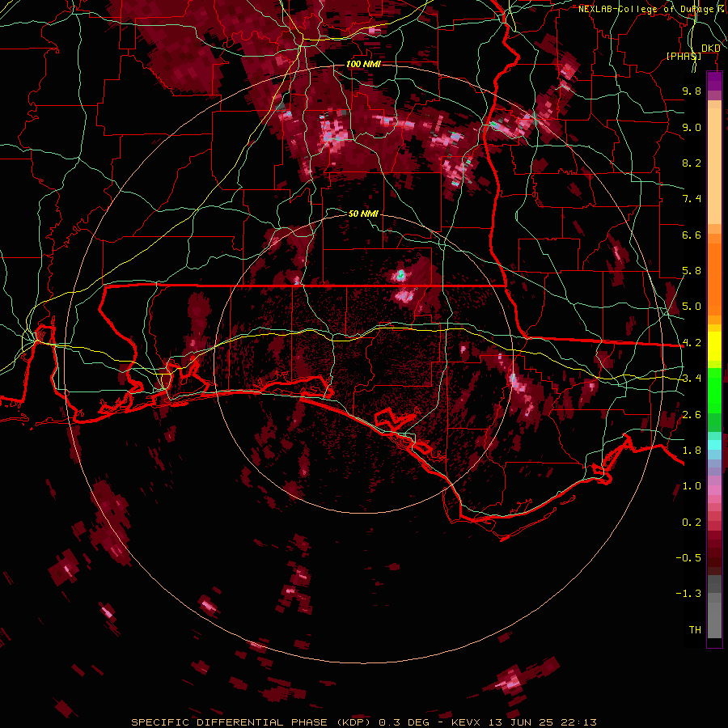Click the 8.2 value on the color scale

tap(692, 163)
